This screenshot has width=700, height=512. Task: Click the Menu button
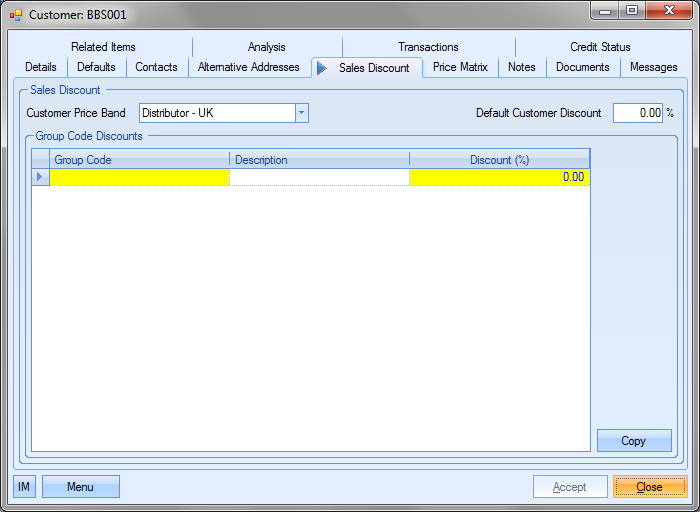coord(80,487)
